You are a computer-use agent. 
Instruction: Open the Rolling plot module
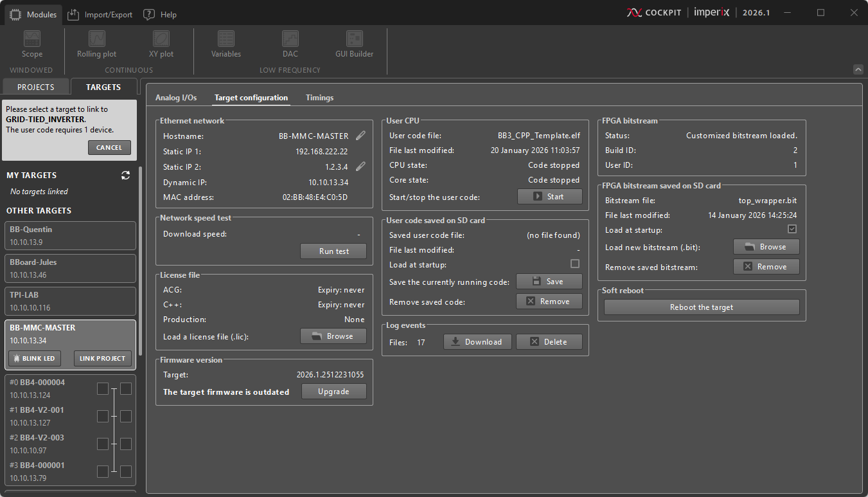pyautogui.click(x=96, y=44)
